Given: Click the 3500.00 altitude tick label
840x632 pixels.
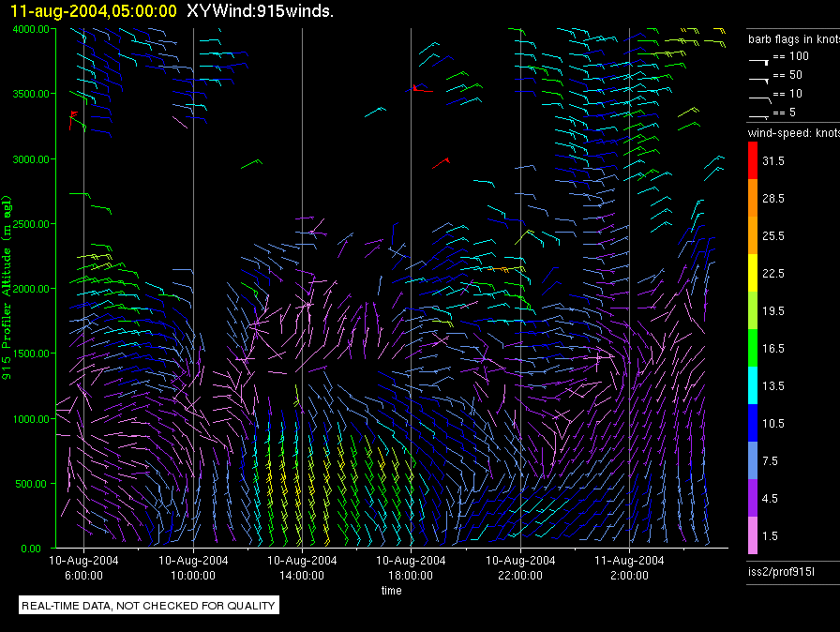Looking at the screenshot, I should pos(31,94).
